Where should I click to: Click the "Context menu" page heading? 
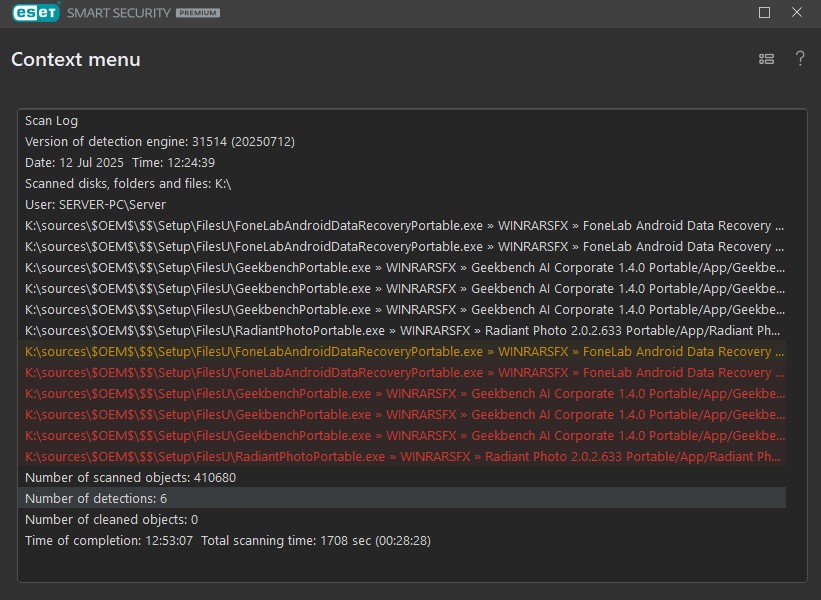[76, 60]
